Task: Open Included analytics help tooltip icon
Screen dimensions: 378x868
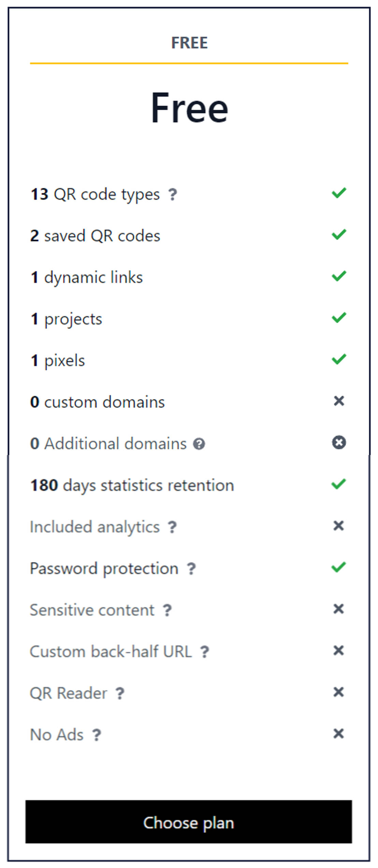Action: 172,527
